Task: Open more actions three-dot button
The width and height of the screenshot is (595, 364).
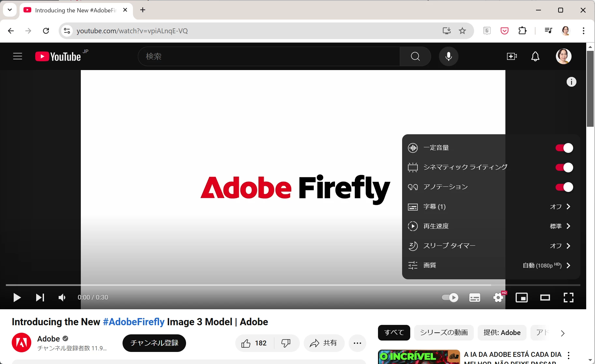Action: (357, 343)
